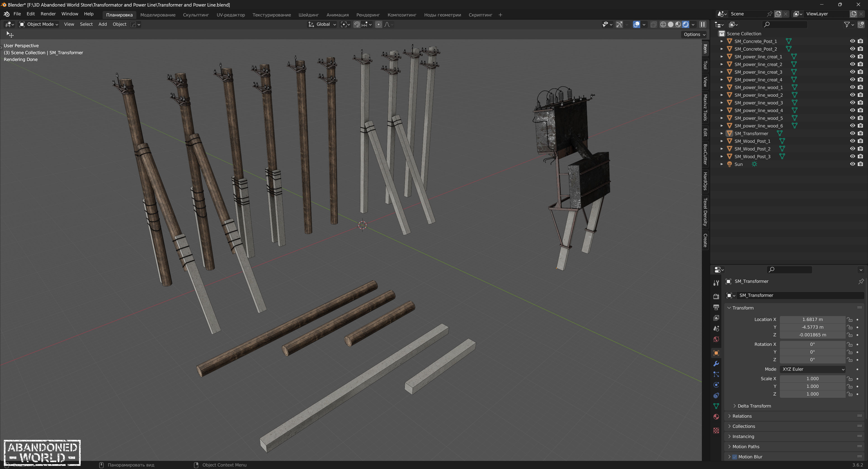868x469 pixels.
Task: Expand the Delta Transform panel
Action: coord(754,406)
